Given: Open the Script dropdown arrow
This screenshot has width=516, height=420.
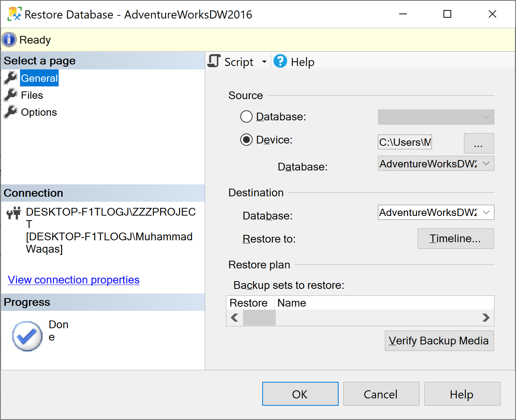Looking at the screenshot, I should (x=264, y=62).
